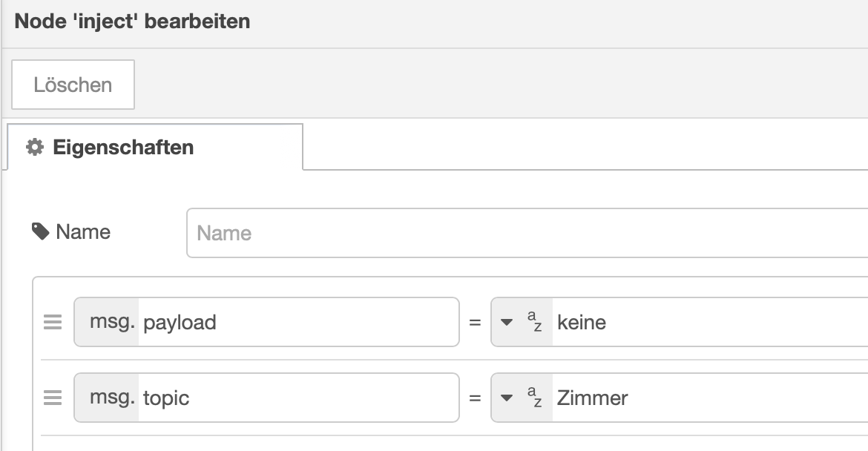Click the Löschen button
Image resolution: width=868 pixels, height=451 pixels.
coord(73,85)
